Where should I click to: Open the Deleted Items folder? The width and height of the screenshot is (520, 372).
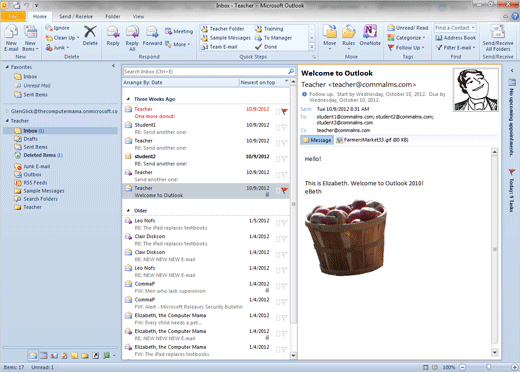tap(38, 155)
